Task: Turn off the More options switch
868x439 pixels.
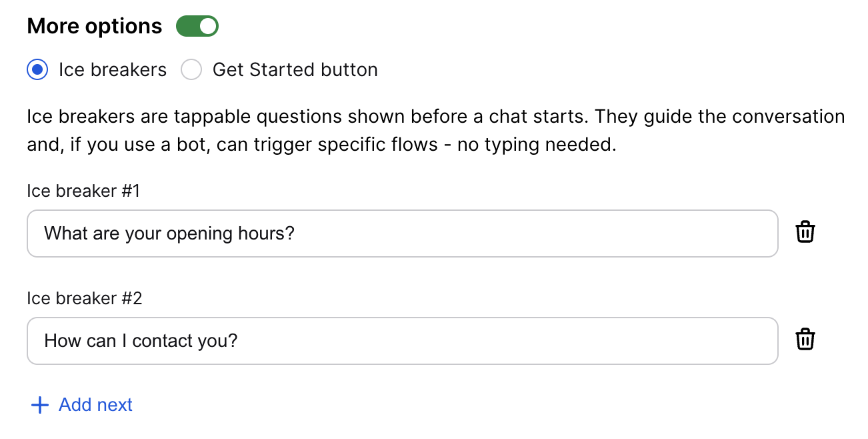Action: [x=197, y=27]
